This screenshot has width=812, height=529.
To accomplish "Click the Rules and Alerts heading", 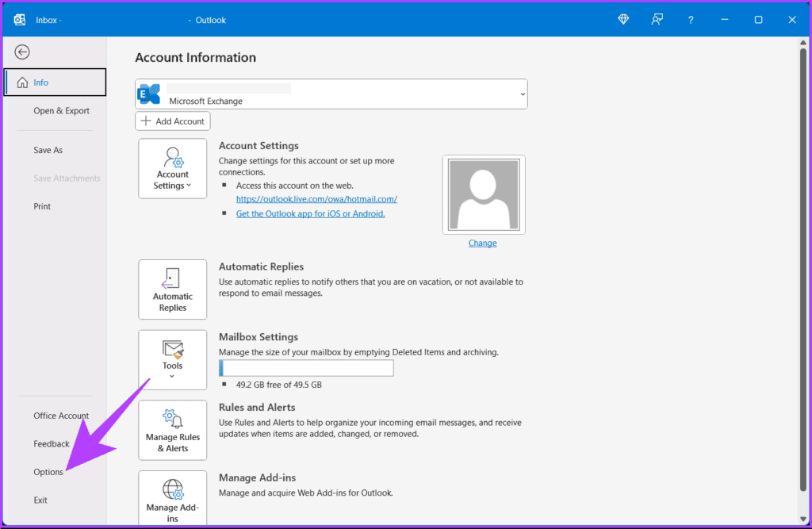I will 257,407.
